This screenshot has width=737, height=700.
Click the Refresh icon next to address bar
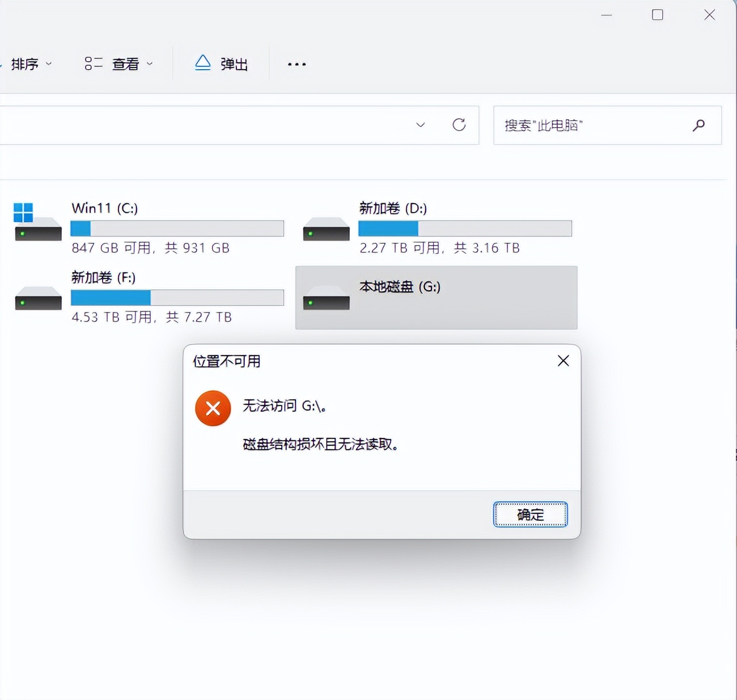click(459, 125)
